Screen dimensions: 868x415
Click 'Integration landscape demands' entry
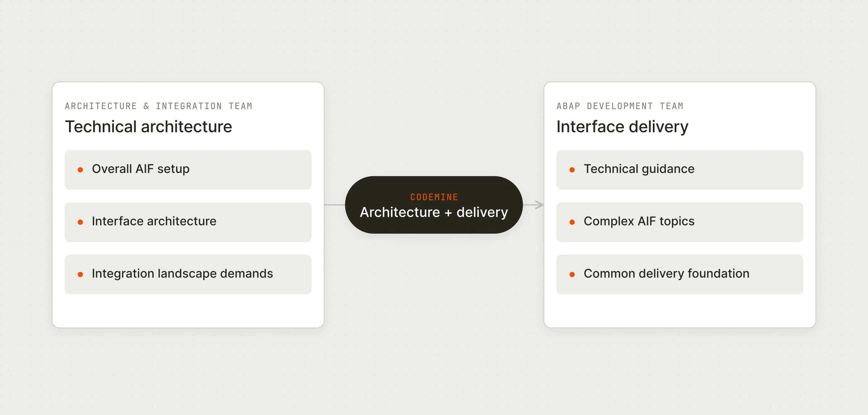coord(188,275)
